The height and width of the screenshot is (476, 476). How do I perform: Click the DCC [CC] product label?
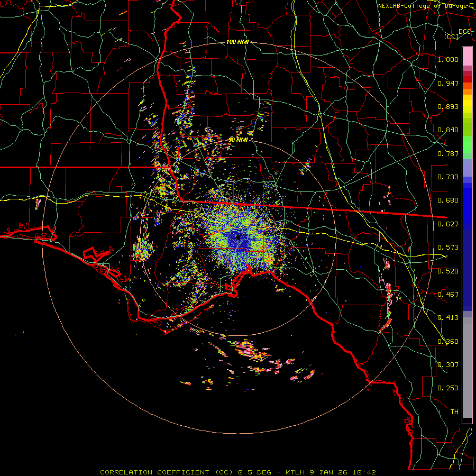pyautogui.click(x=458, y=34)
